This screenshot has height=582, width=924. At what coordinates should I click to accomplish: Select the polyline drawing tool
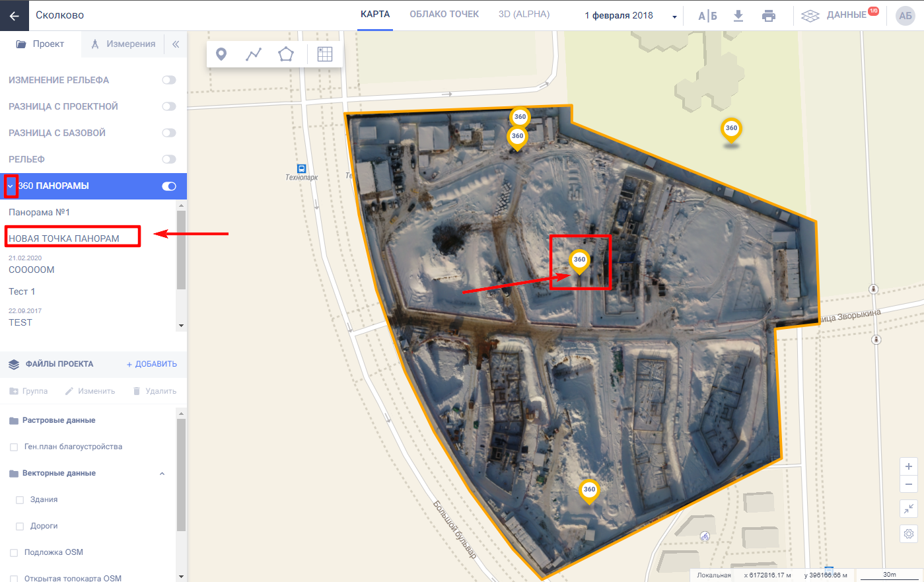pyautogui.click(x=254, y=54)
